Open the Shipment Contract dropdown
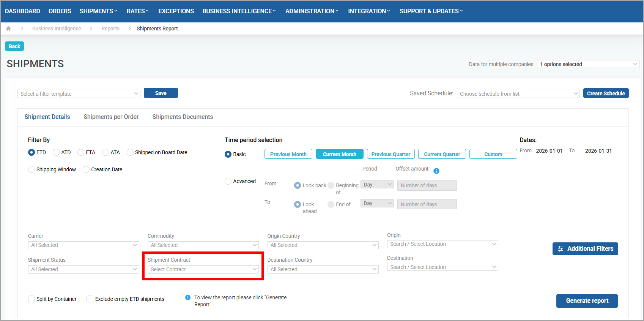The width and height of the screenshot is (644, 321). pos(203,269)
